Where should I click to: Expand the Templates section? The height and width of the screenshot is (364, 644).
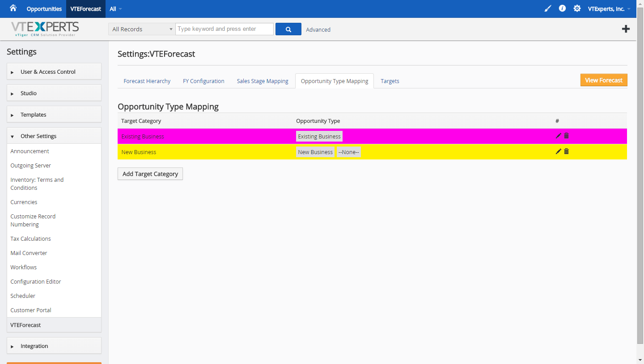pos(54,114)
